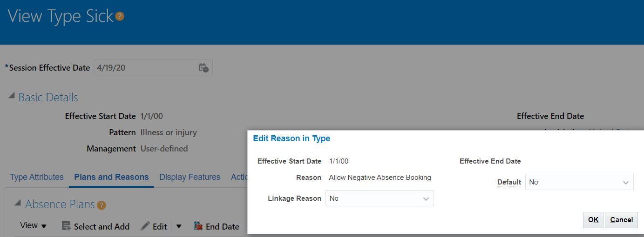Expand the arrow dropdown next to Edit
Viewport: 644px width, 237px height.
tap(179, 226)
